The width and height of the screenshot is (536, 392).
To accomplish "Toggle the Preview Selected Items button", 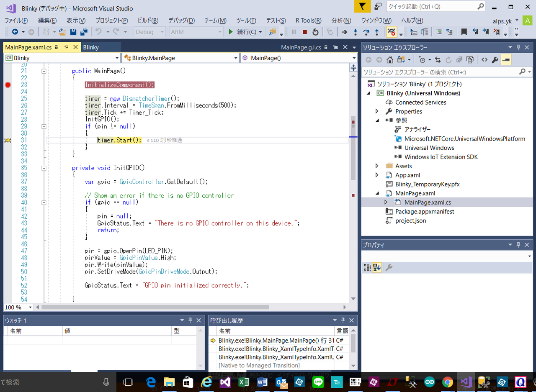I will tap(506, 60).
